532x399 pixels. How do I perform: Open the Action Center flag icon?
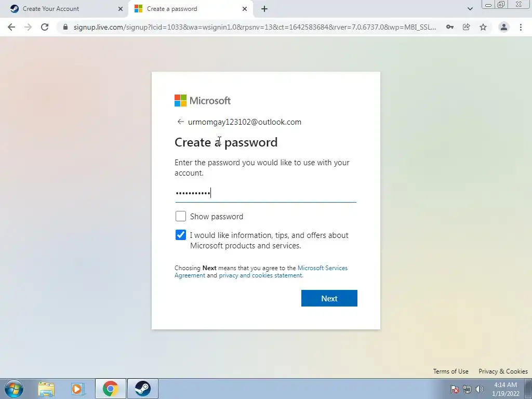455,389
